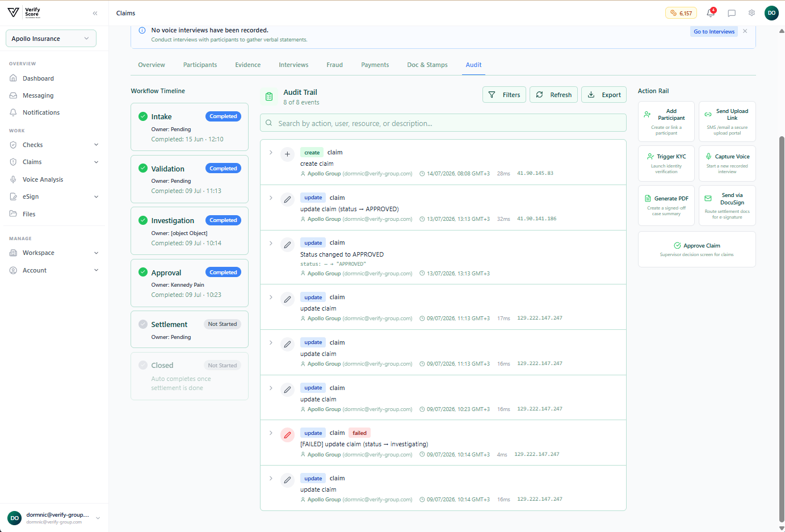Screen dimensions: 785x532
Task: Open the dormnic user account menu
Action: tap(54, 518)
